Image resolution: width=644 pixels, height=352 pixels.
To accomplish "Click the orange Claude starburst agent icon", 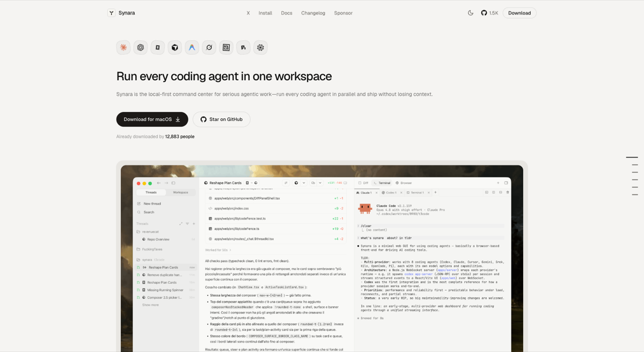I will 123,47.
